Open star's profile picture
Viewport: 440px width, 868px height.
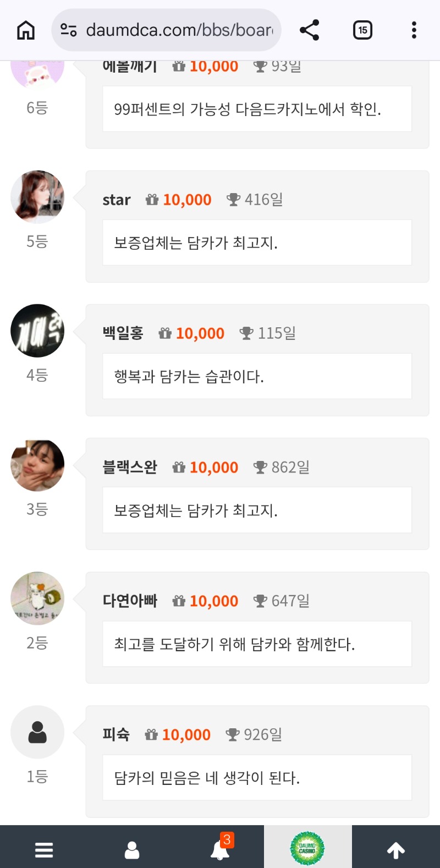37,197
